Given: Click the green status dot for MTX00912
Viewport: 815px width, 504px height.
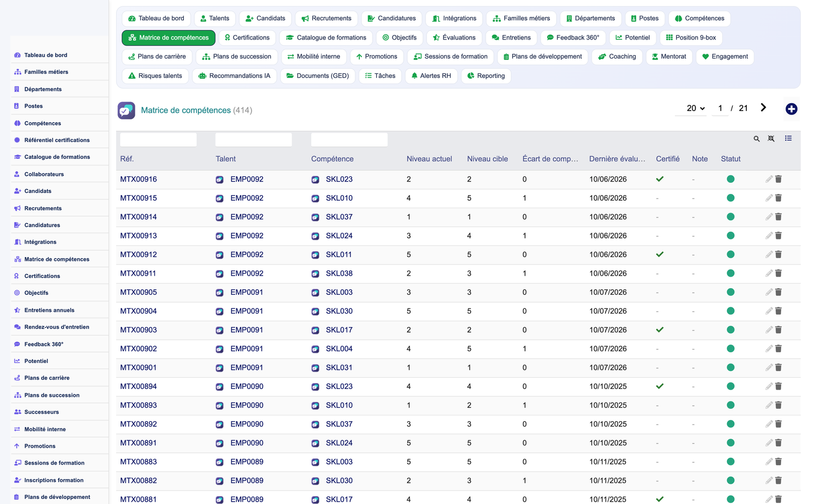Looking at the screenshot, I should (x=730, y=254).
